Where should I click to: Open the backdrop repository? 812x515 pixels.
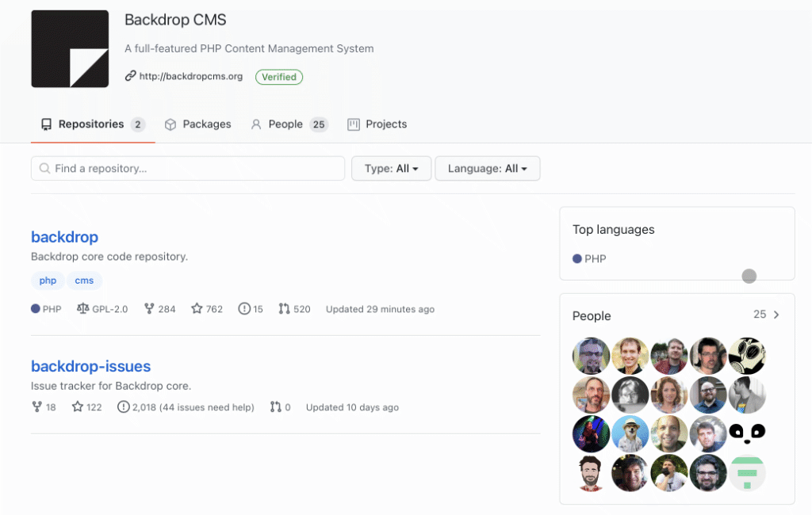coord(65,237)
